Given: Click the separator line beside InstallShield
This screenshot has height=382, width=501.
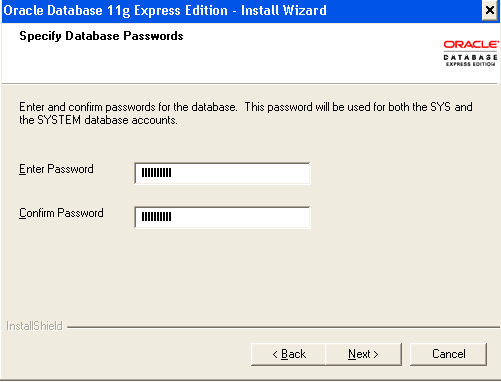Looking at the screenshot, I should 283,328.
